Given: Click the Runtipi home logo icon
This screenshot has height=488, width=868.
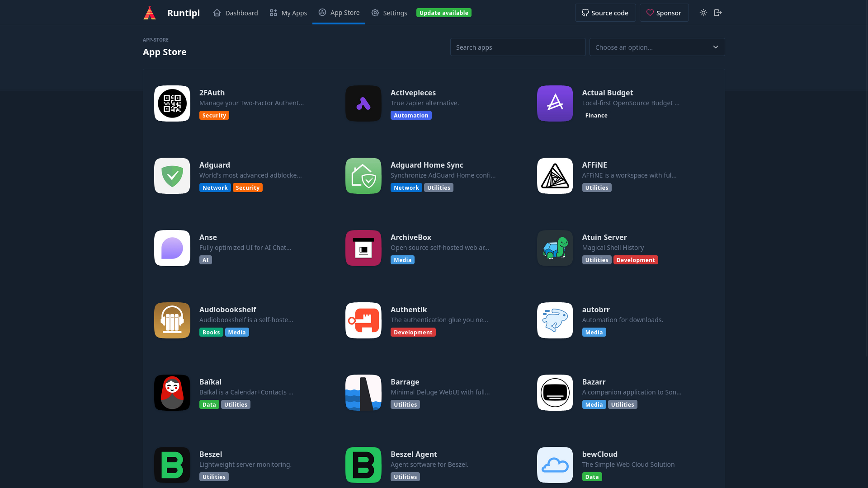Looking at the screenshot, I should [x=150, y=13].
